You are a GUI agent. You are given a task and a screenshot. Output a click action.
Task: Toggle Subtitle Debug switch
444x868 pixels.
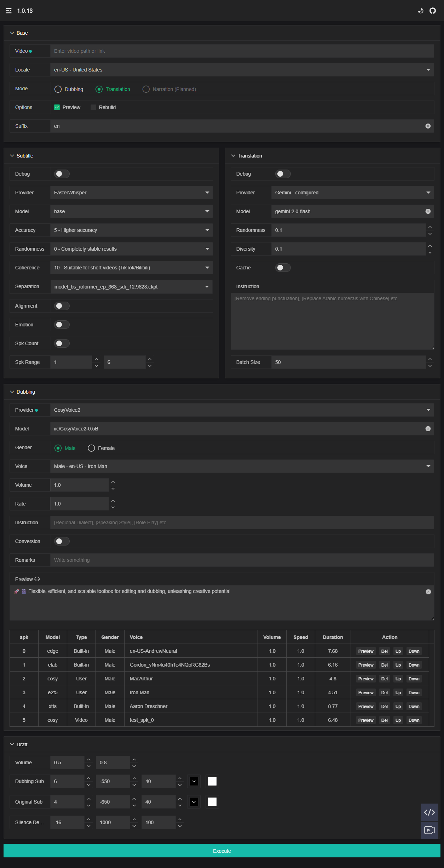point(62,174)
